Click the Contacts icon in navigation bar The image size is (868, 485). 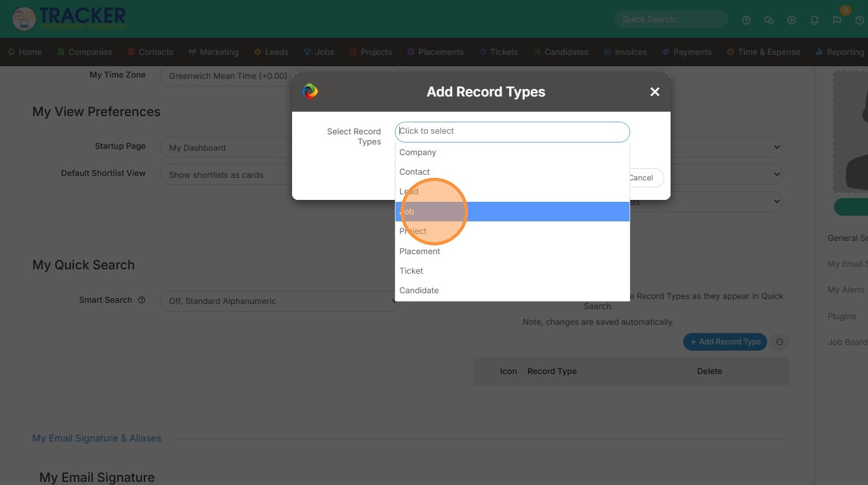pos(131,52)
